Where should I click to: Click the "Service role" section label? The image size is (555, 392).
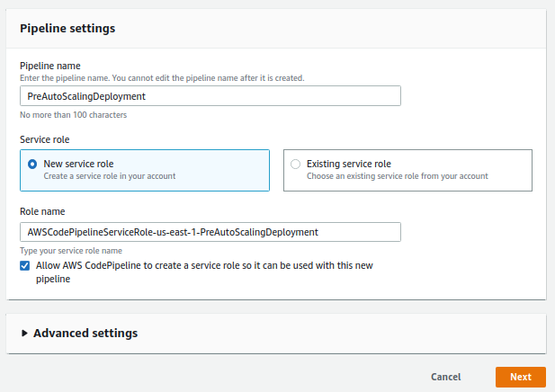45,140
